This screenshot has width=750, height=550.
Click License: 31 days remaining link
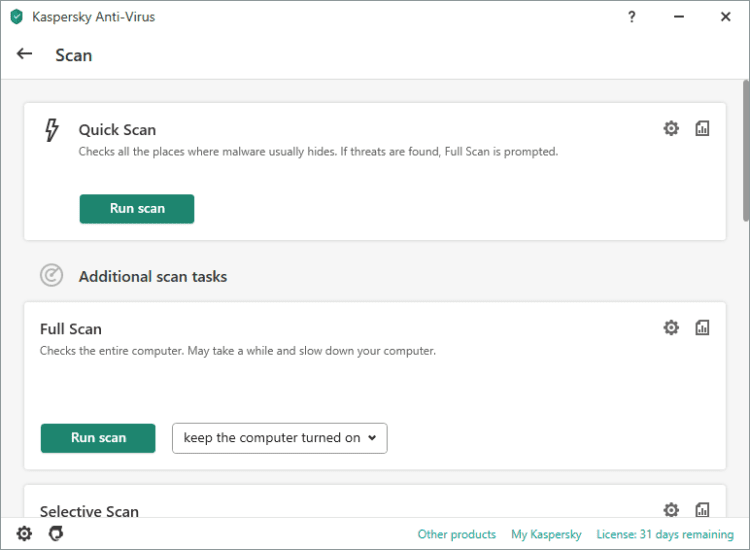pyautogui.click(x=665, y=534)
